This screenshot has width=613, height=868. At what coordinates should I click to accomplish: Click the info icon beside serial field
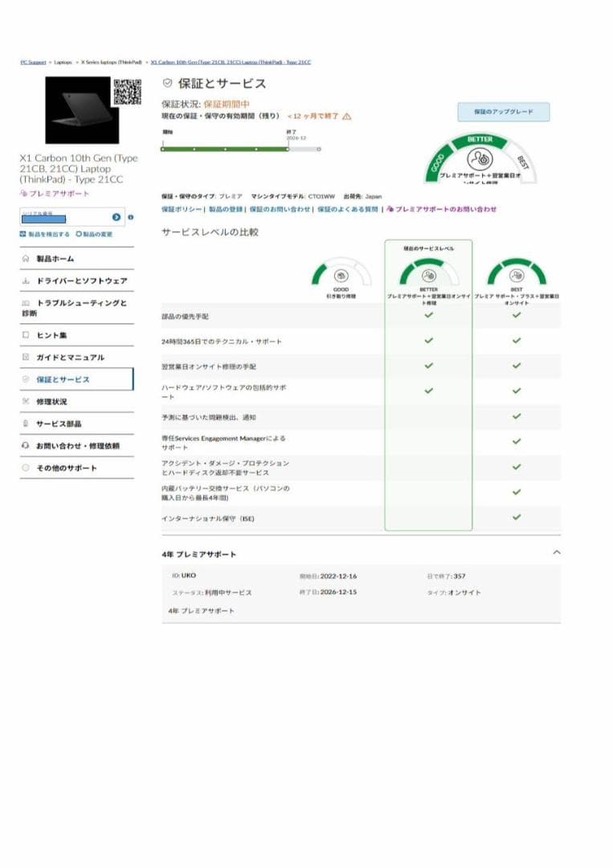coord(131,218)
